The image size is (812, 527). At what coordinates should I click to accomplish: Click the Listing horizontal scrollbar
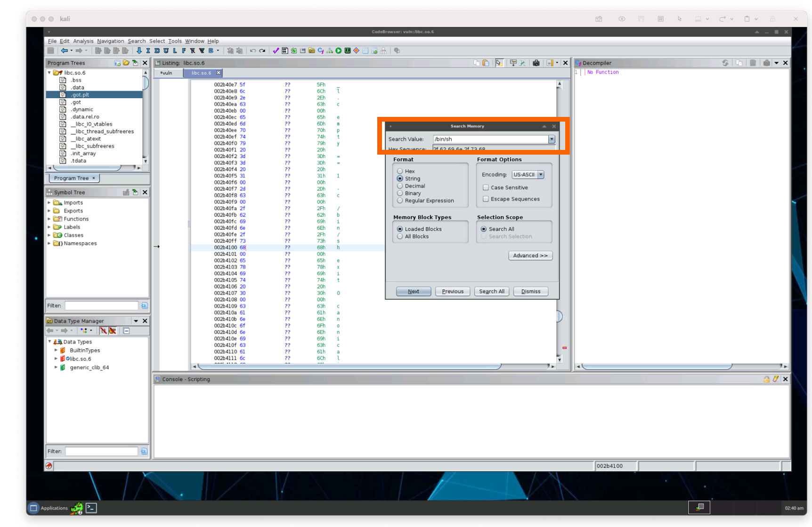tap(349, 366)
